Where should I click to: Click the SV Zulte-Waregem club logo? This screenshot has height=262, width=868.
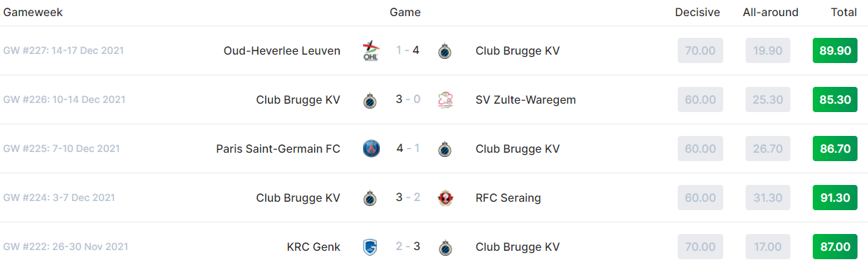click(x=445, y=100)
